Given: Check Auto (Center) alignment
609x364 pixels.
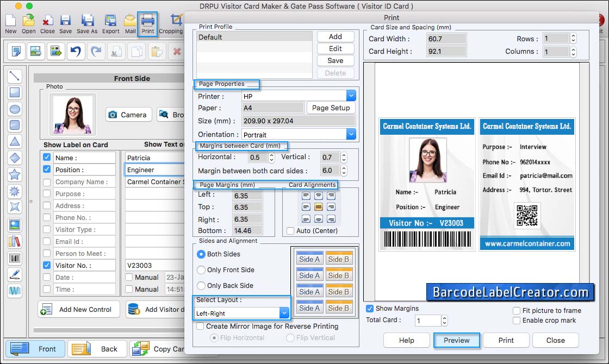Looking at the screenshot, I should click(290, 231).
